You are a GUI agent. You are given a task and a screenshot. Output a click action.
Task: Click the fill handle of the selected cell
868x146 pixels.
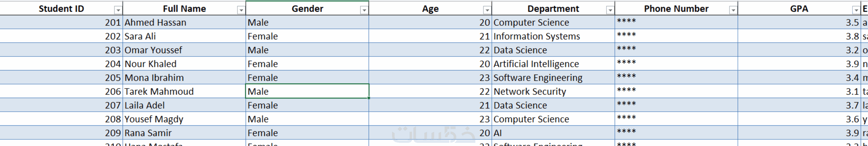point(369,98)
